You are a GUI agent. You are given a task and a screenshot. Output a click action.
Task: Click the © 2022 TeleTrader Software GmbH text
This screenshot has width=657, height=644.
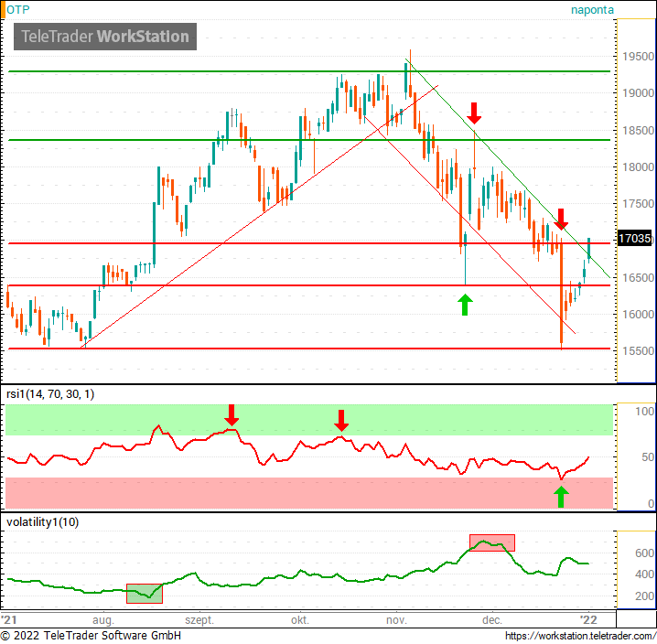tap(91, 636)
